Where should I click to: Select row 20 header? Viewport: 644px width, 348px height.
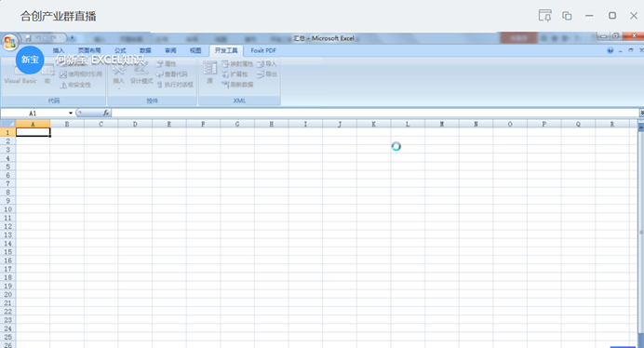click(x=7, y=295)
